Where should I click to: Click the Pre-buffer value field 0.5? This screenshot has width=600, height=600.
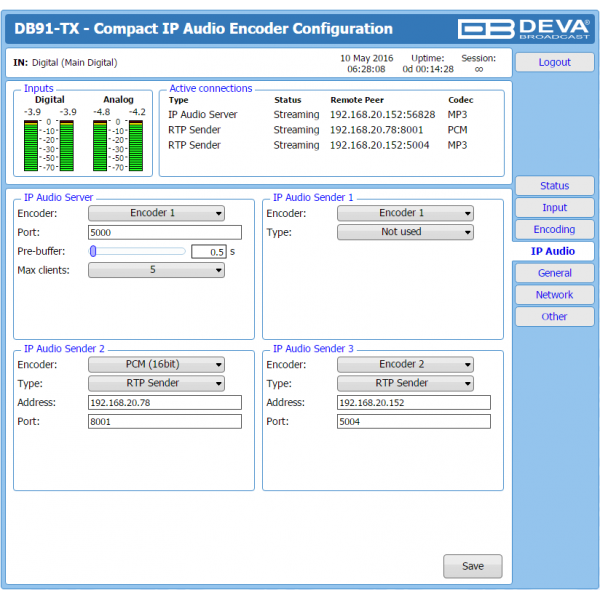[209, 252]
